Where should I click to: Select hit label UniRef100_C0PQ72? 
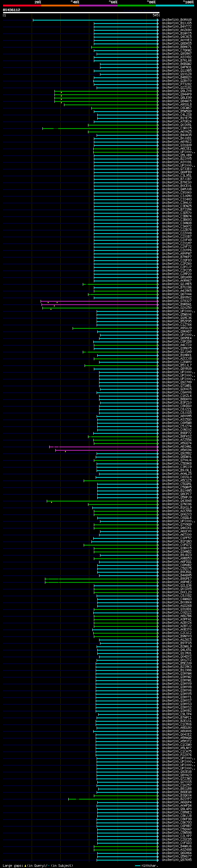point(176,545)
